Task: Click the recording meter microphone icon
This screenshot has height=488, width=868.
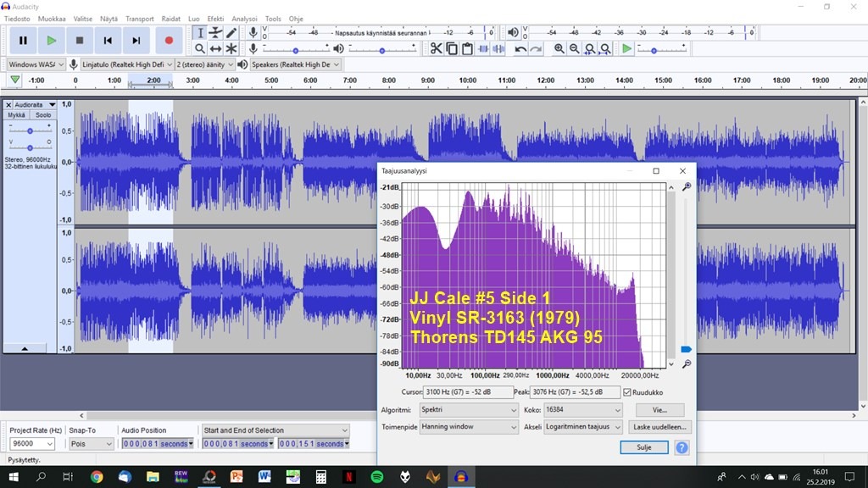Action: click(253, 33)
